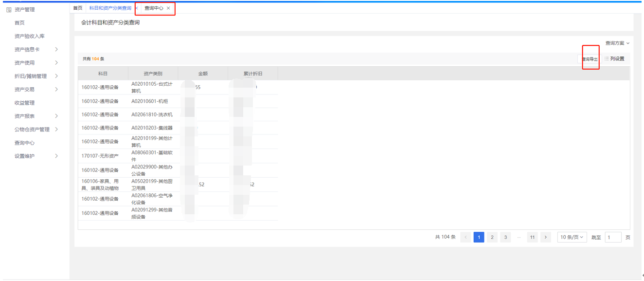Viewport: 644px width, 281px height.
Task: Expand 公物仓资产管理 in the sidebar
Action: click(56, 130)
